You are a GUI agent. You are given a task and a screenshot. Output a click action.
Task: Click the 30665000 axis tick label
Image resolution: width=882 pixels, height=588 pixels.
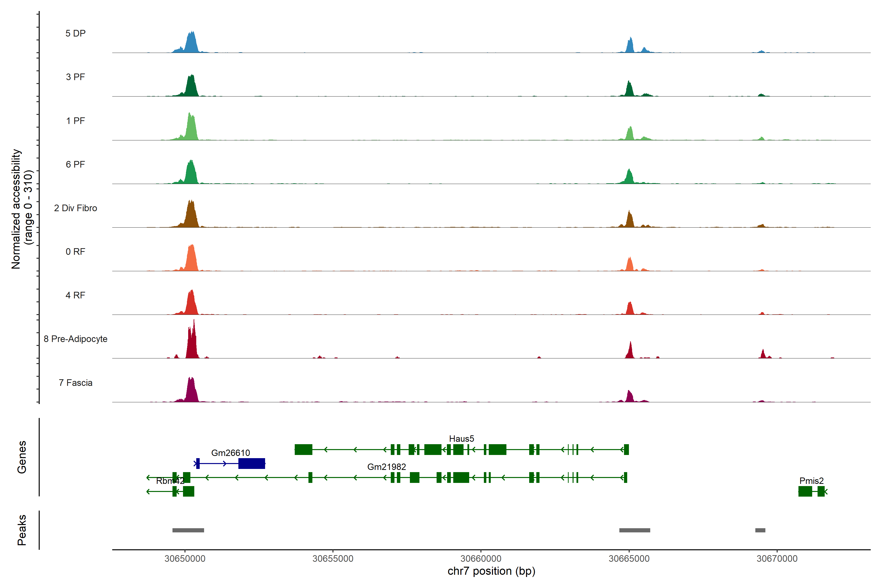point(629,559)
